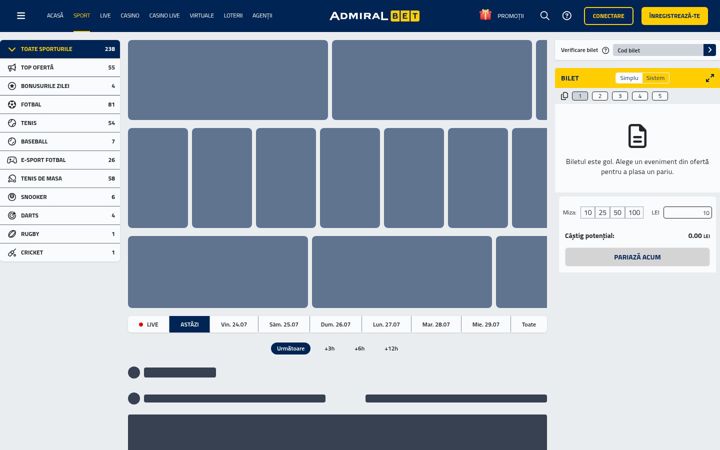The height and width of the screenshot is (450, 720).
Task: Select the Sistem bet type toggle
Action: click(x=655, y=78)
